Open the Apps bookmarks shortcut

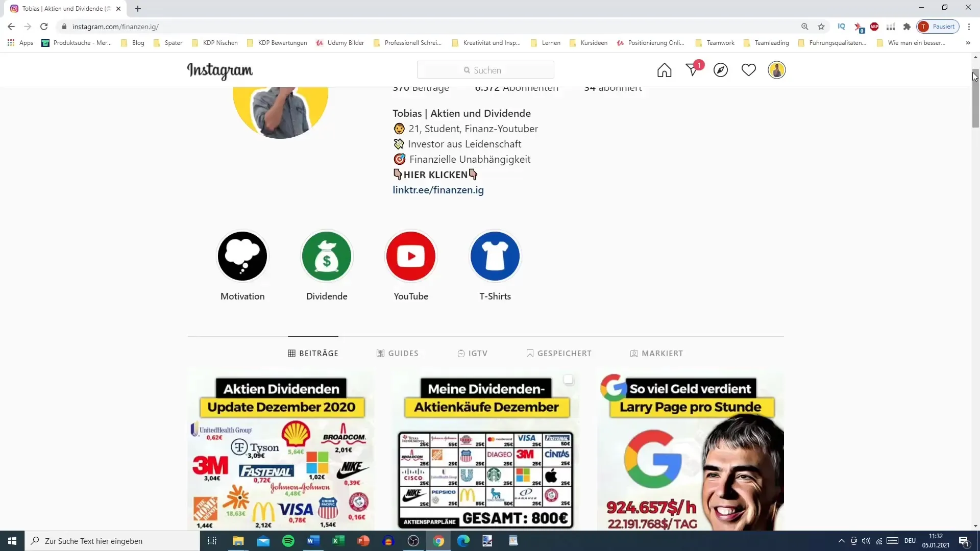tap(20, 43)
